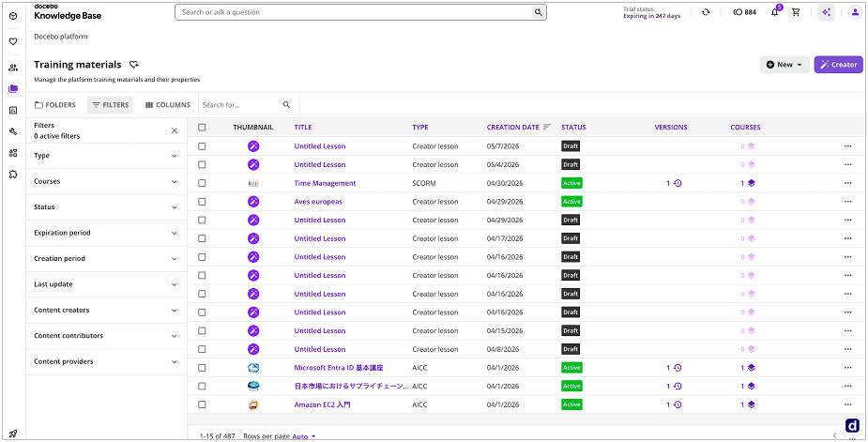Screen dimensions: 868x442
Task: Open the New dropdown button
Action: click(784, 65)
